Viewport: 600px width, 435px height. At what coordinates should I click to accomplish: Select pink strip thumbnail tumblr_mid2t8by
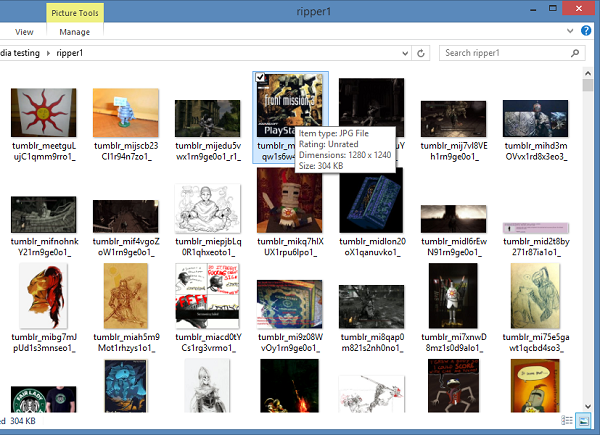tap(535, 228)
